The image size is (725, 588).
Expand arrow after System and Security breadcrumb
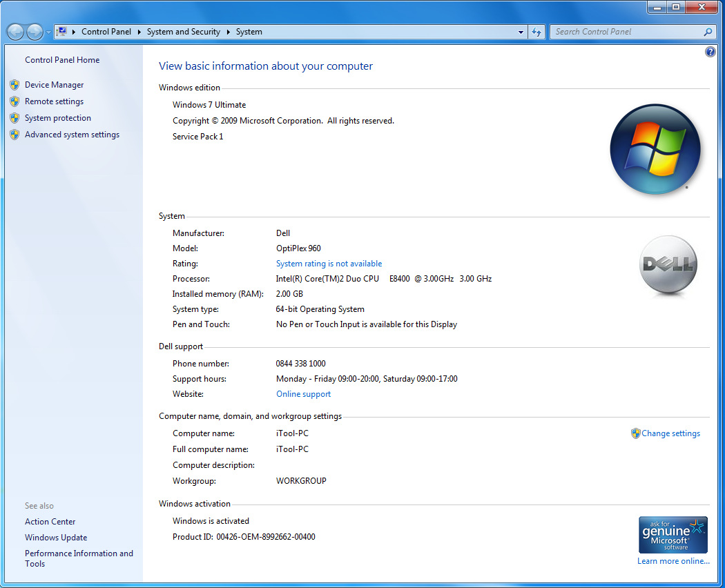pos(228,32)
